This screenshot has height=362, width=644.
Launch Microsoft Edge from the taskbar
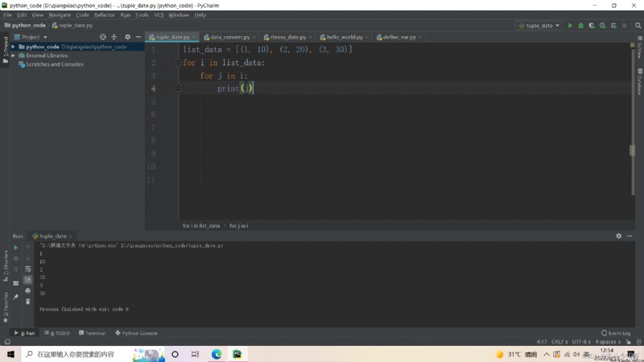click(x=217, y=354)
